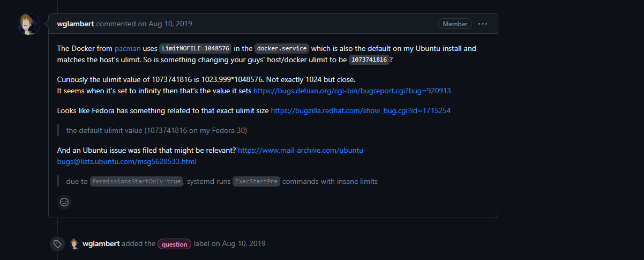Add a reaction with the smiley button
The height and width of the screenshot is (260, 644).
click(x=64, y=202)
